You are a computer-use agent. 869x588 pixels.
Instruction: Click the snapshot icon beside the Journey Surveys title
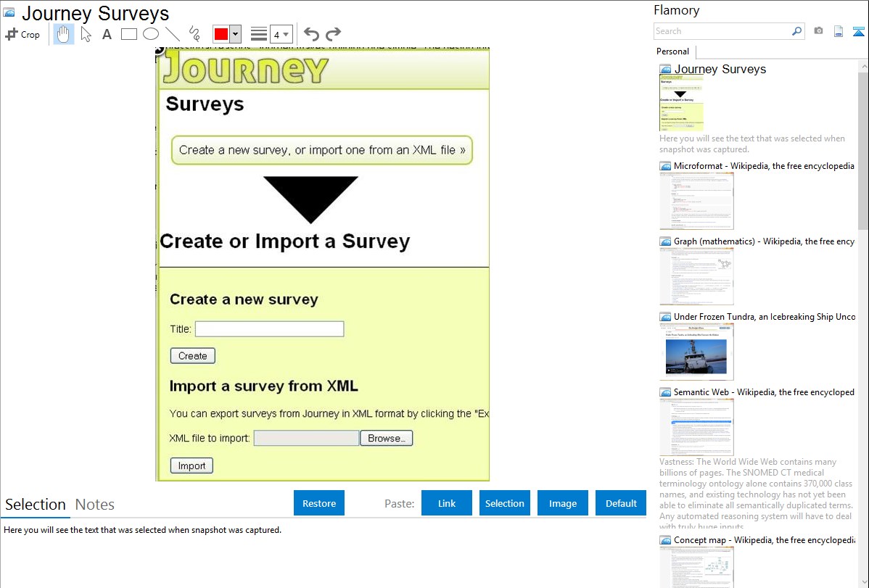[x=9, y=12]
